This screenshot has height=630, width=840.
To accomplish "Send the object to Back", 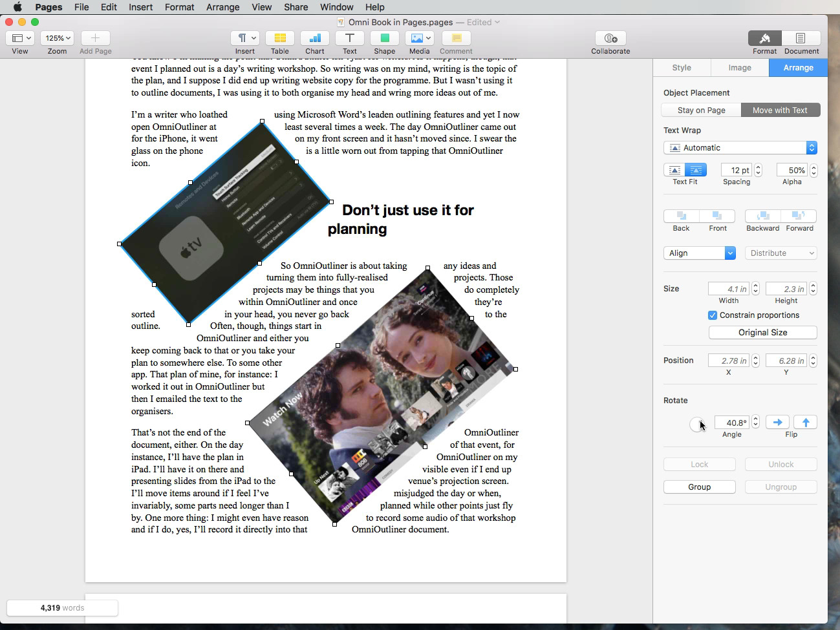I will pyautogui.click(x=682, y=216).
